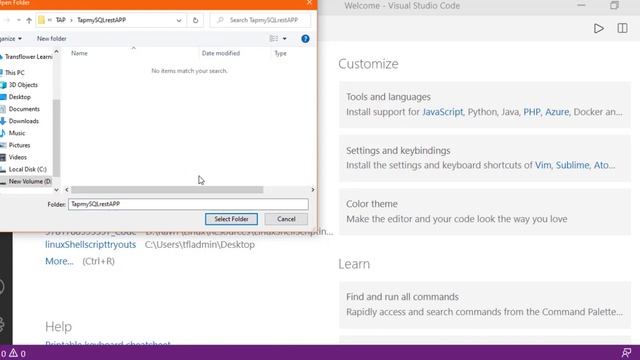Click the navigation pane vertical scrollbar
The height and width of the screenshot is (360, 640).
click(56, 137)
